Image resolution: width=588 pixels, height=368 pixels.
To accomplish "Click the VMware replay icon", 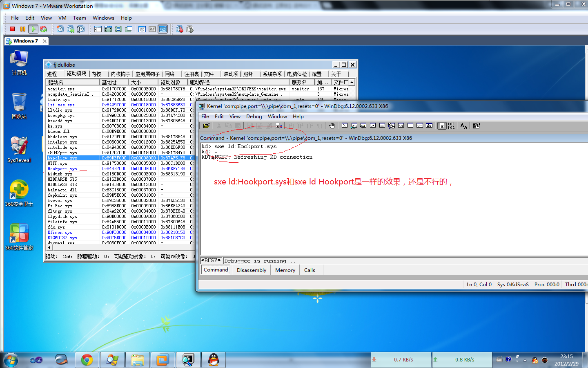I will pyautogui.click(x=190, y=29).
